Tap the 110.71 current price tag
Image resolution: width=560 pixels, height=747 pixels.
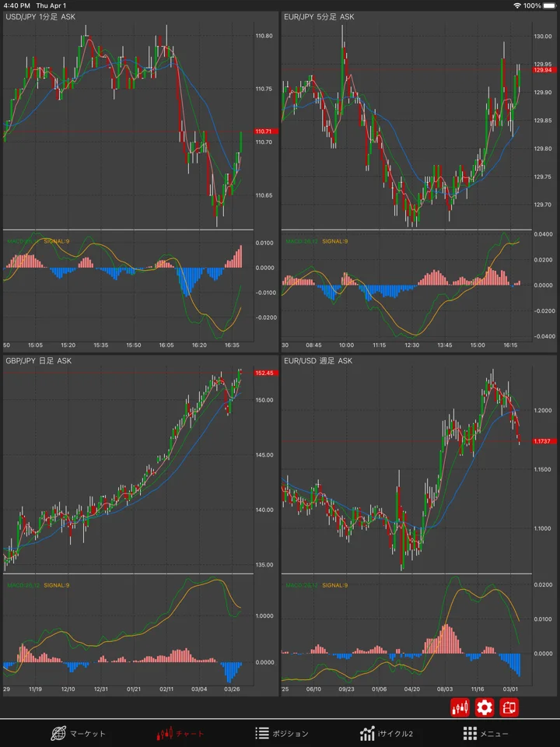(x=266, y=132)
